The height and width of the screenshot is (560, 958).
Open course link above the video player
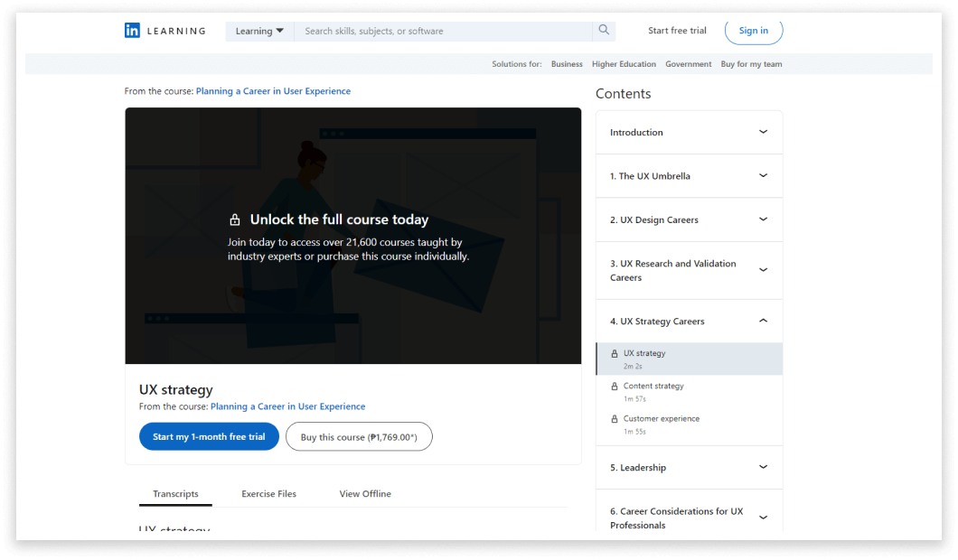coord(273,91)
